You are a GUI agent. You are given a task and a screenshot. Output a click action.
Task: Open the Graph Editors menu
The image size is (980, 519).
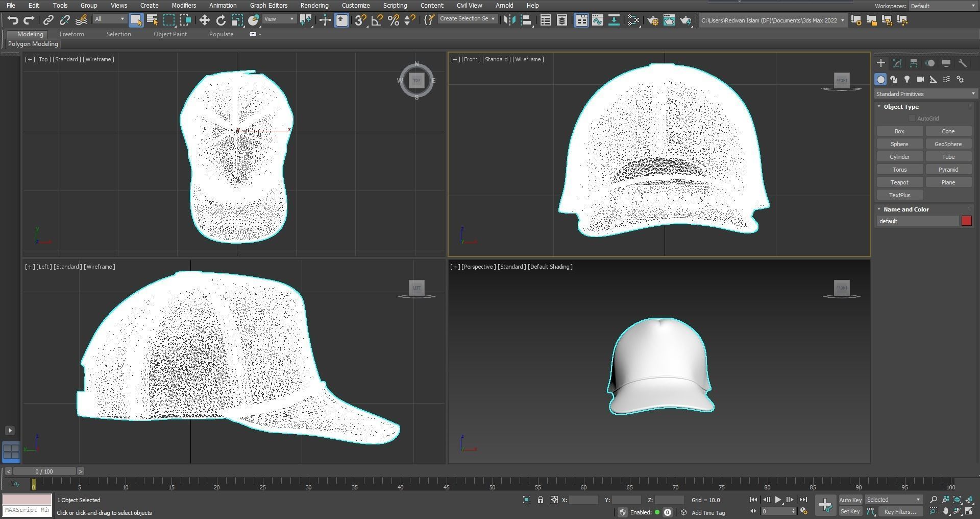(x=268, y=6)
